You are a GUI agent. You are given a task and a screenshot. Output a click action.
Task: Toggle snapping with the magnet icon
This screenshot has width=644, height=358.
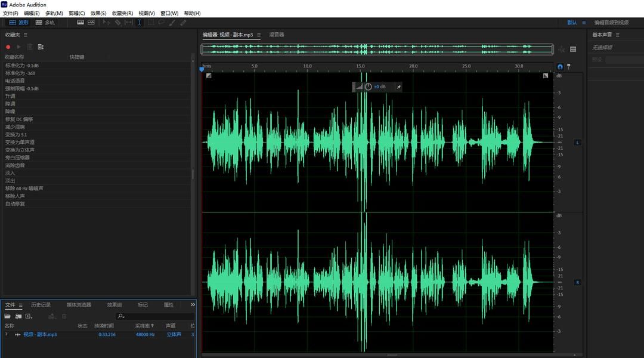[560, 67]
